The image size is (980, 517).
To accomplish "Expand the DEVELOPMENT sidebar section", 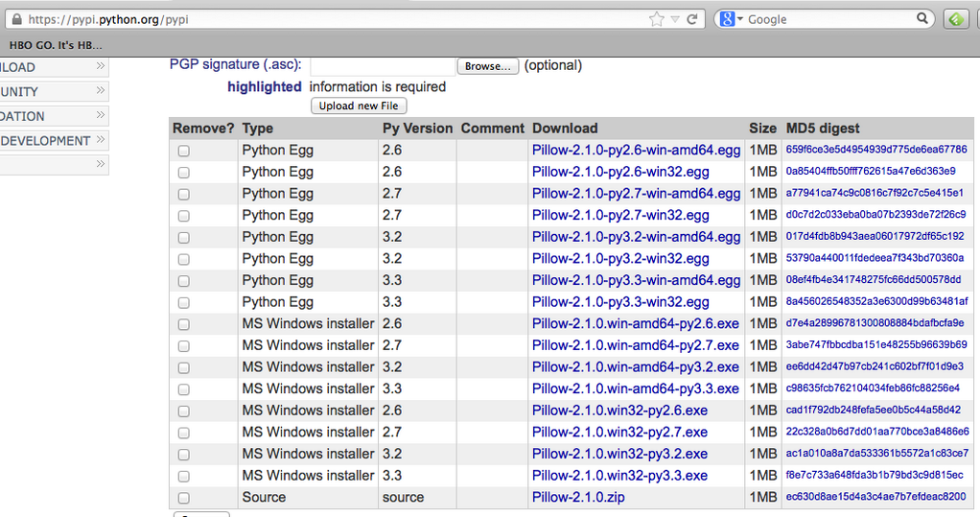I will [x=53, y=141].
